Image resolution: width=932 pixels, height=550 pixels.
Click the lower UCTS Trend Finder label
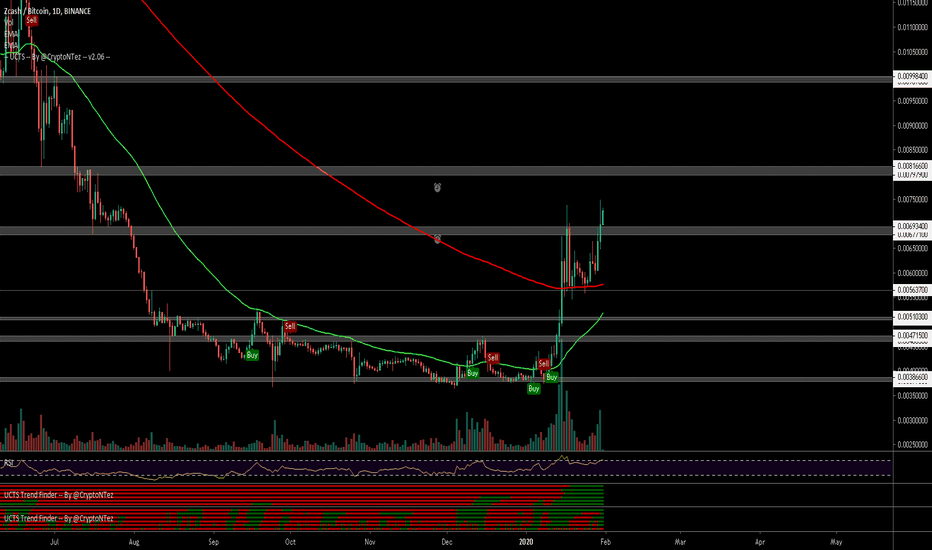point(58,518)
